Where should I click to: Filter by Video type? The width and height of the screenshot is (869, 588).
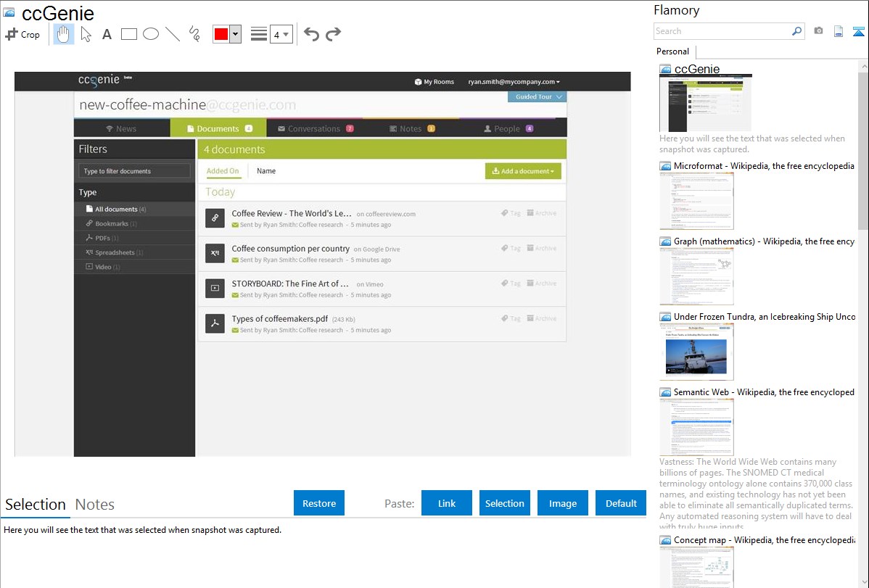pyautogui.click(x=134, y=267)
